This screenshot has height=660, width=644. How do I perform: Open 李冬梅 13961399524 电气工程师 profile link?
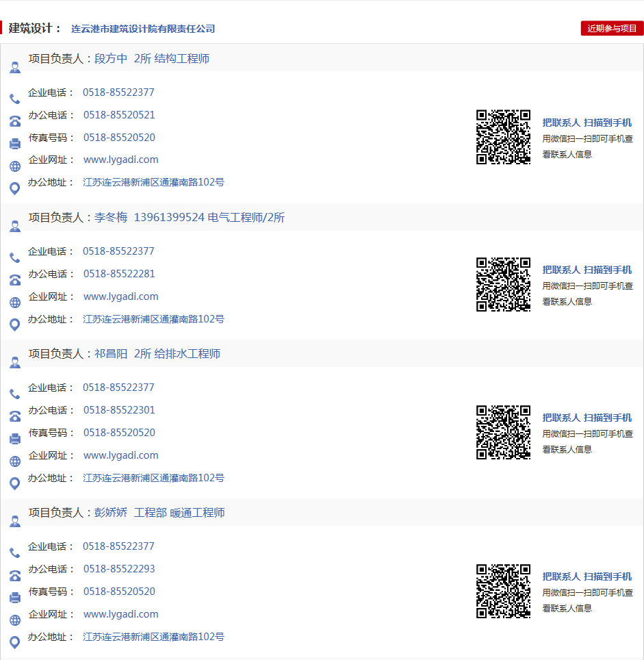190,217
